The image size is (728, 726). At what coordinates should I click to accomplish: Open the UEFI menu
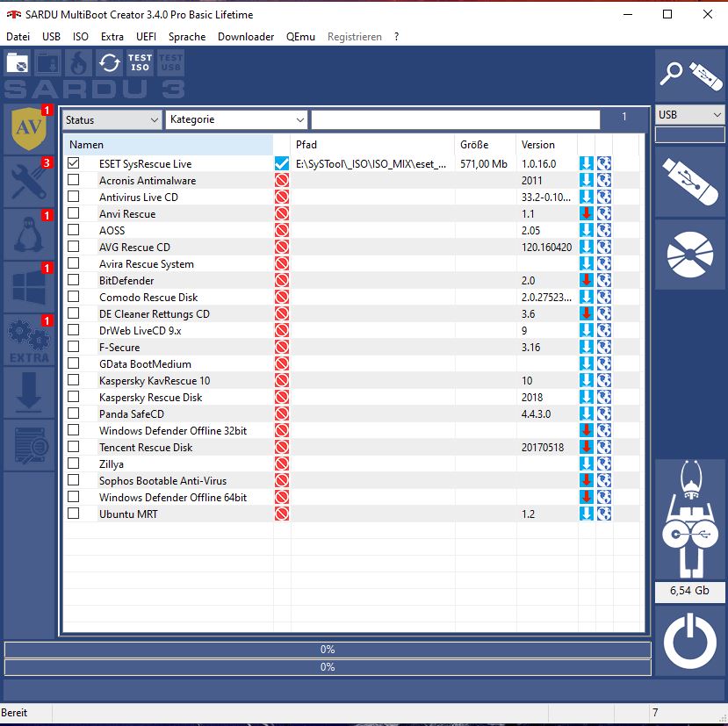pyautogui.click(x=147, y=37)
